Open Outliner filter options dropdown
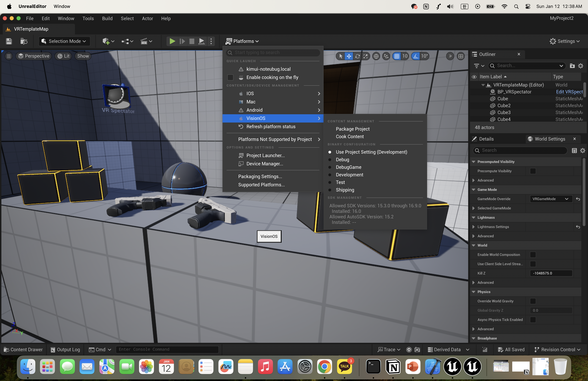The width and height of the screenshot is (588, 381). tap(479, 66)
